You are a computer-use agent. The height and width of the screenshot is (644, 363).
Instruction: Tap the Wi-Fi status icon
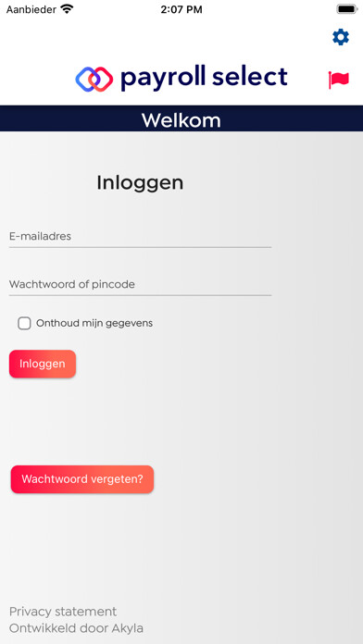[x=67, y=8]
